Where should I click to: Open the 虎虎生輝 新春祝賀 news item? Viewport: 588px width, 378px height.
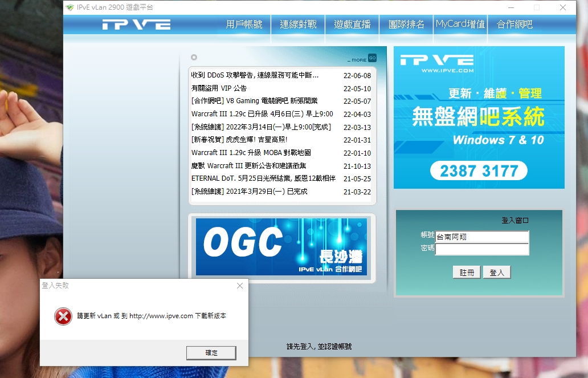click(239, 140)
